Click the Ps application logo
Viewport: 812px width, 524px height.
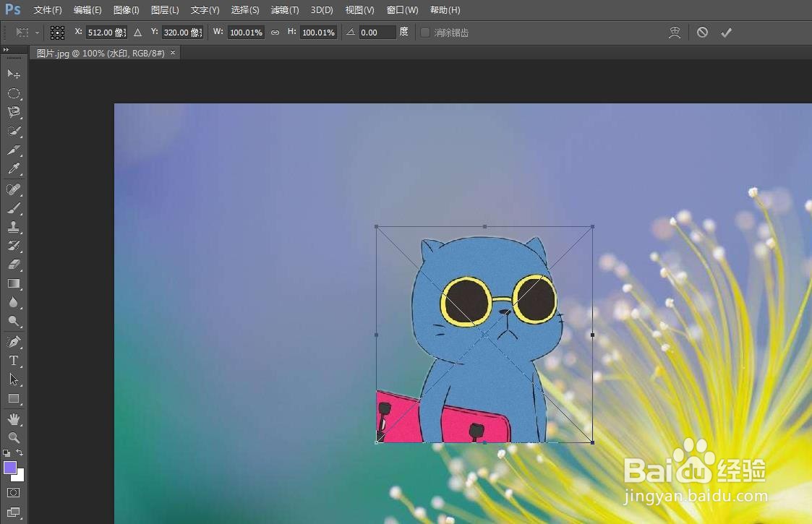click(x=13, y=9)
